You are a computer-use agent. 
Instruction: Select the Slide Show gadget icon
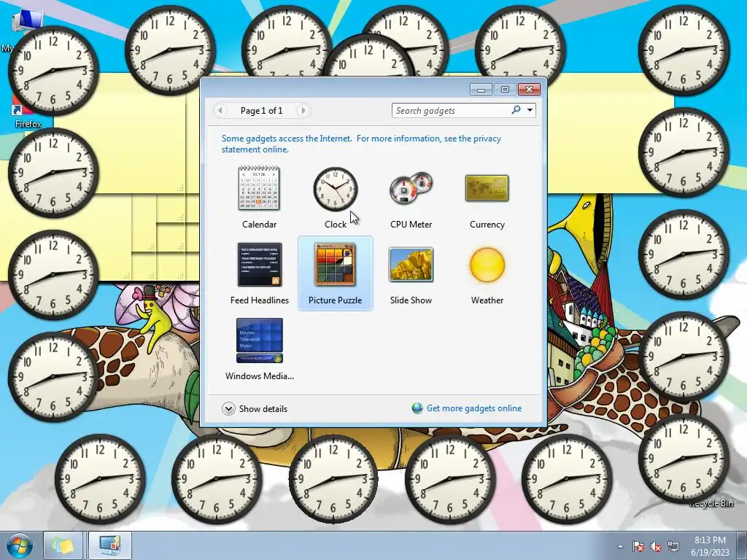pos(411,265)
